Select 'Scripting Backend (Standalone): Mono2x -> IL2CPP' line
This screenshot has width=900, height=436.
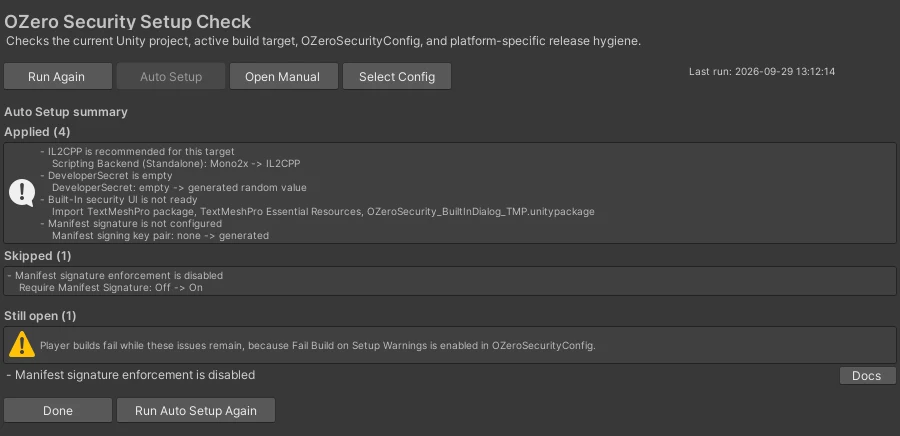(x=176, y=164)
